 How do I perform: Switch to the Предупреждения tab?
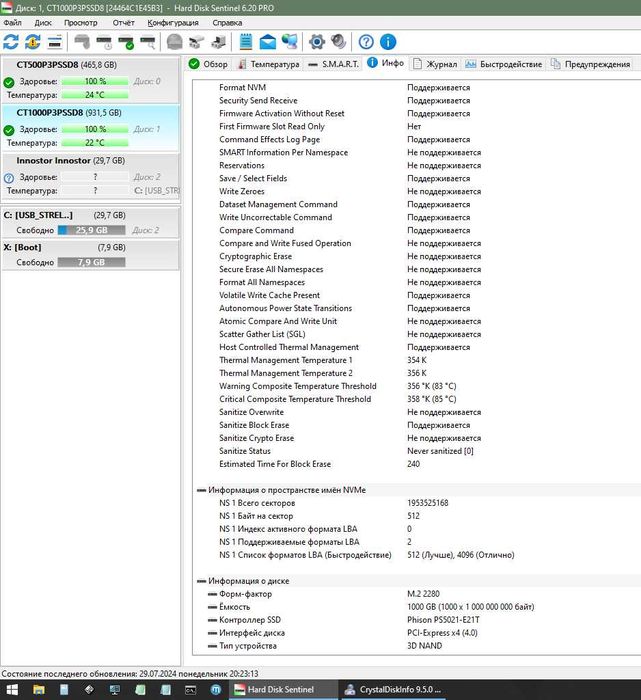591,64
